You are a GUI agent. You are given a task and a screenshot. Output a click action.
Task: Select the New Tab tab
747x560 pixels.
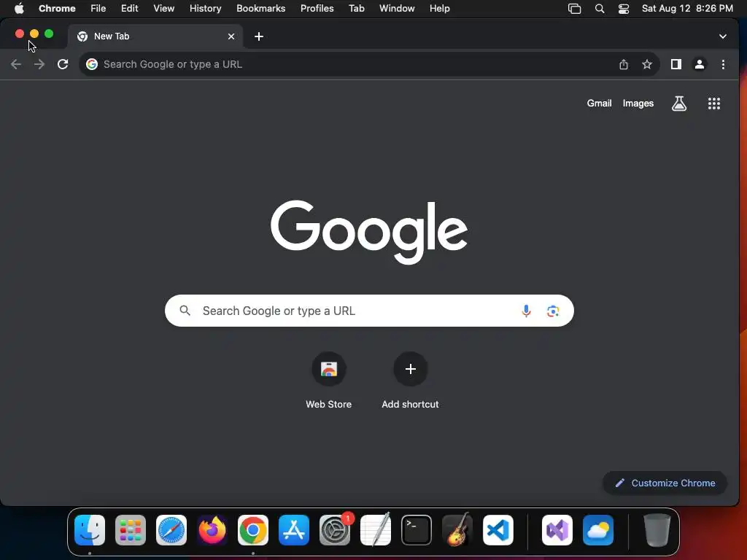pos(155,36)
